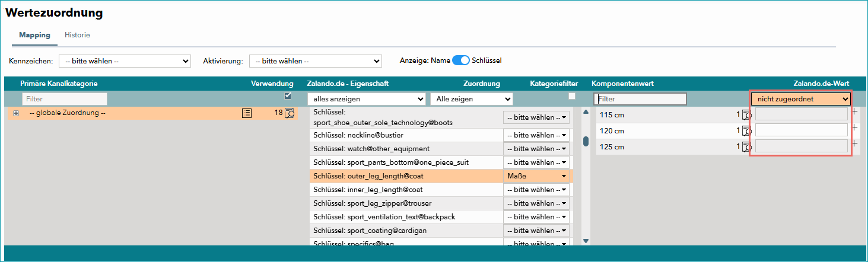Open dropdown for sport_shoe_outer_sole_technology@boots

click(x=536, y=117)
